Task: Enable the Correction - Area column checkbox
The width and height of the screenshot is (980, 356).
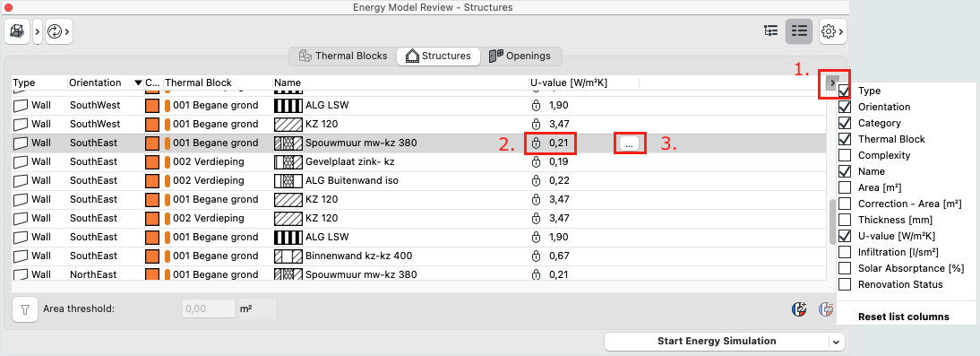Action: [x=845, y=204]
